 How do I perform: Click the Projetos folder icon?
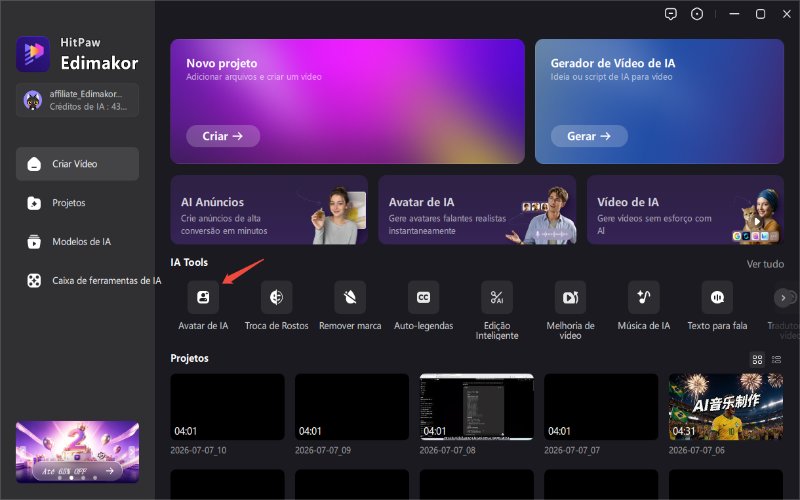point(34,203)
